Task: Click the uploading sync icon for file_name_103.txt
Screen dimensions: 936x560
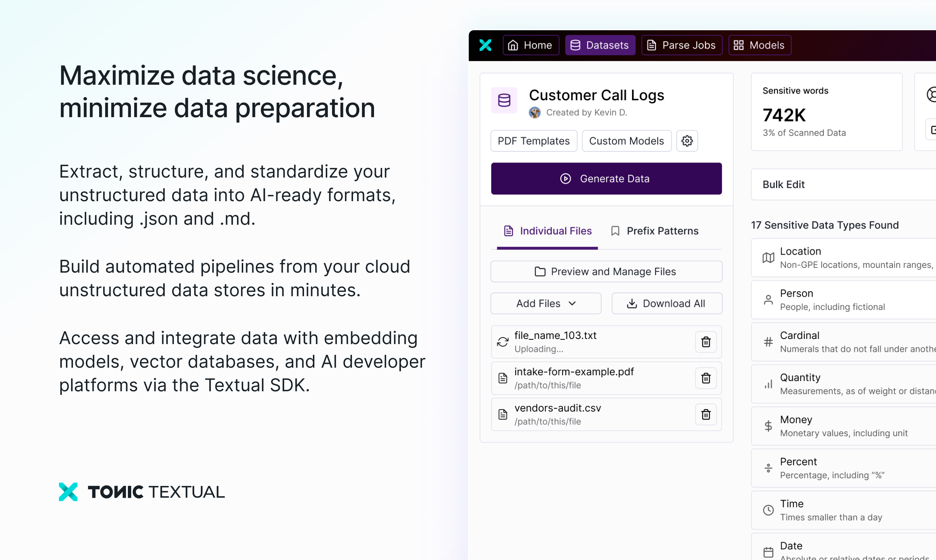Action: tap(503, 342)
